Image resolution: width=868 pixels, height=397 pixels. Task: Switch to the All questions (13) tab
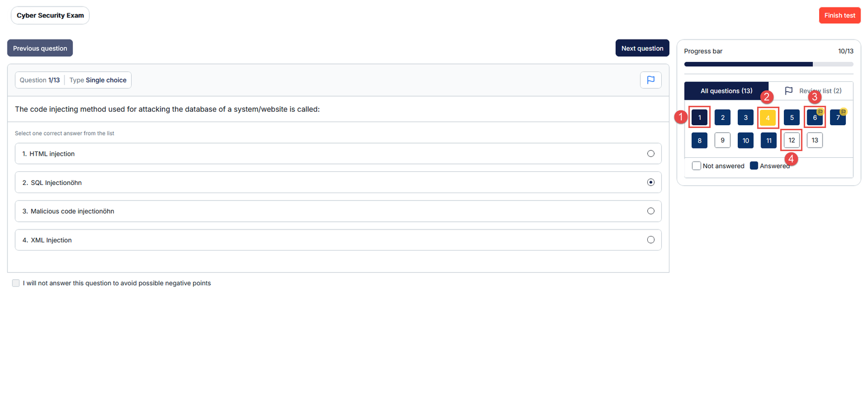coord(726,91)
